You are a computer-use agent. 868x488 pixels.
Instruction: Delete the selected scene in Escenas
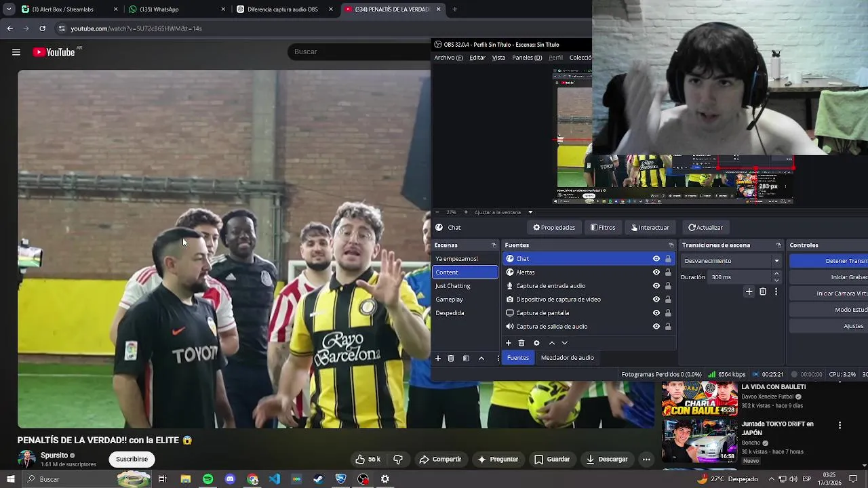click(x=451, y=358)
